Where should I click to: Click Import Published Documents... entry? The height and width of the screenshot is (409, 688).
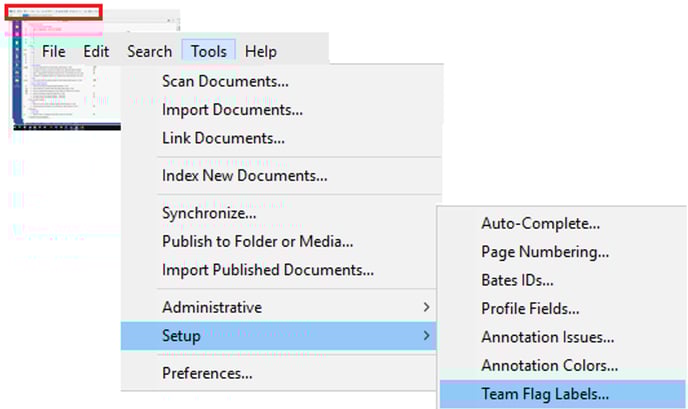point(267,270)
